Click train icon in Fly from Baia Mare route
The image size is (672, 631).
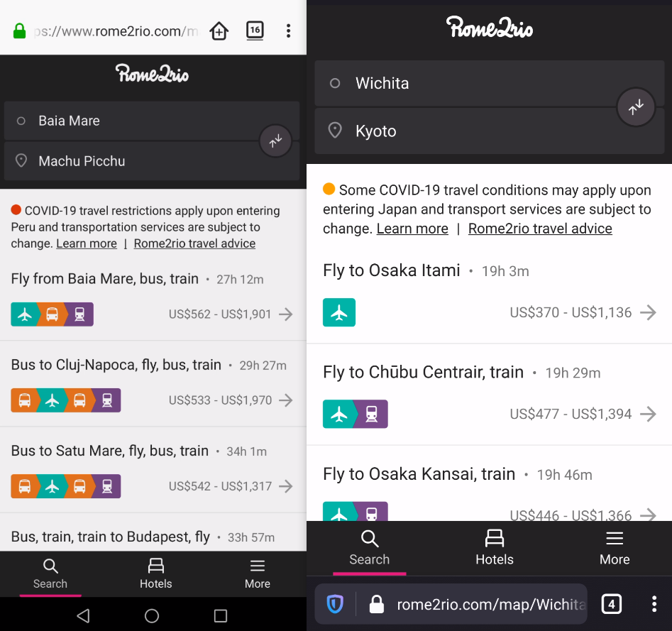[x=79, y=314]
